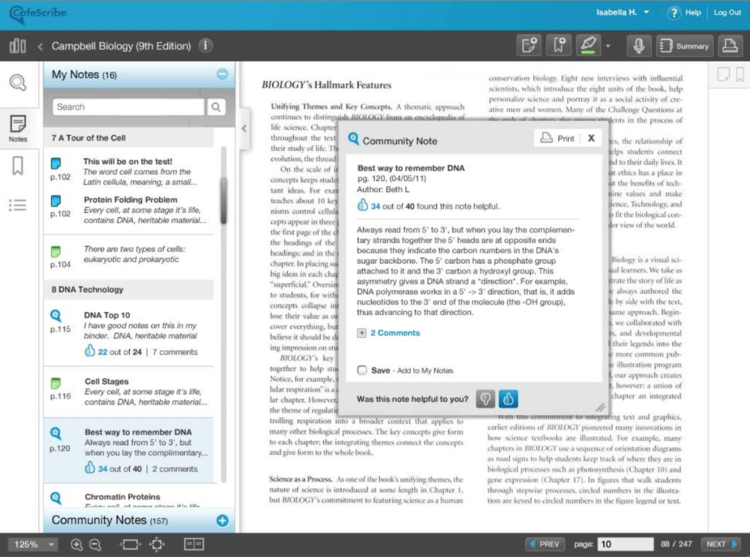The width and height of the screenshot is (750, 557).
Task: Open the 125% zoom level dropdown
Action: click(x=33, y=544)
